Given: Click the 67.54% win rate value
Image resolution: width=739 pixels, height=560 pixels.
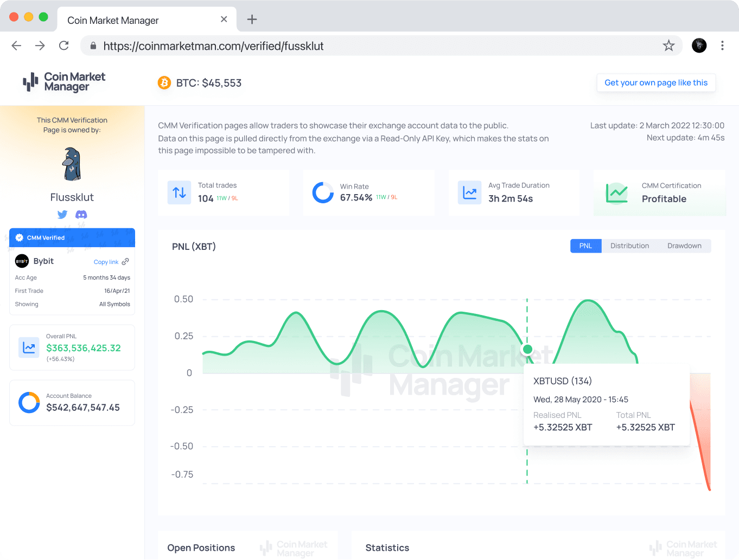Looking at the screenshot, I should pyautogui.click(x=356, y=198).
